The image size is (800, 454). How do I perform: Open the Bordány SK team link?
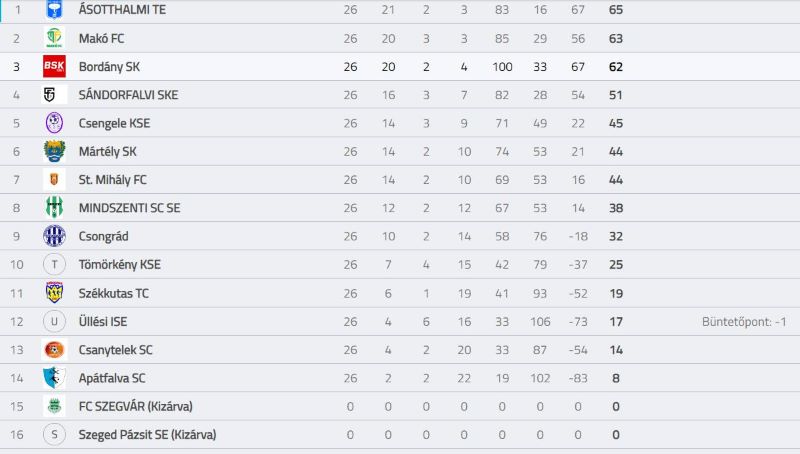click(x=109, y=67)
